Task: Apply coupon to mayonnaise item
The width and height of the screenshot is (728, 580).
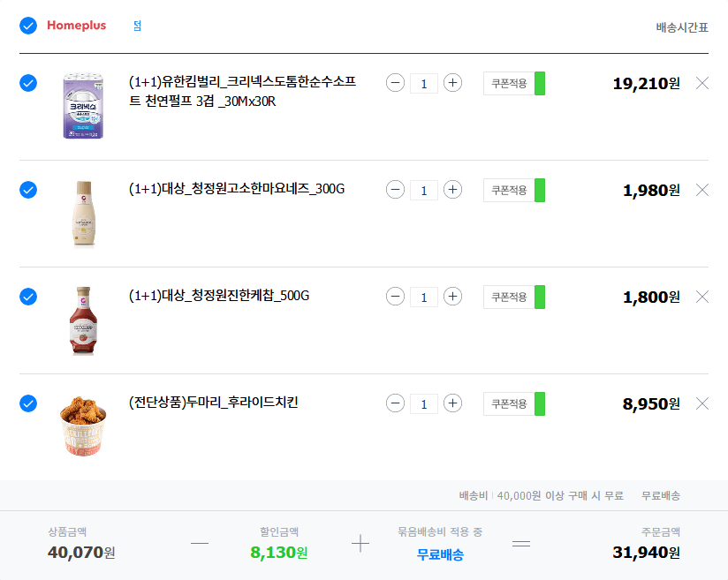Action: [509, 190]
